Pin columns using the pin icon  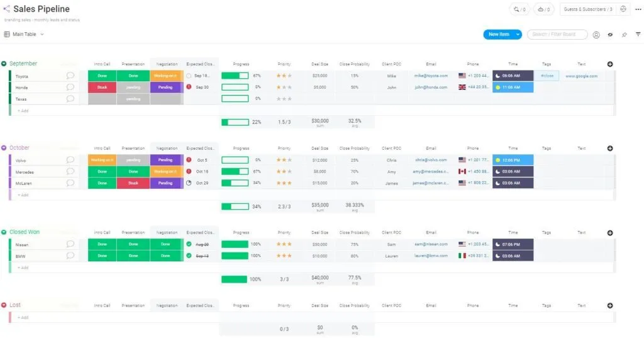pos(624,35)
